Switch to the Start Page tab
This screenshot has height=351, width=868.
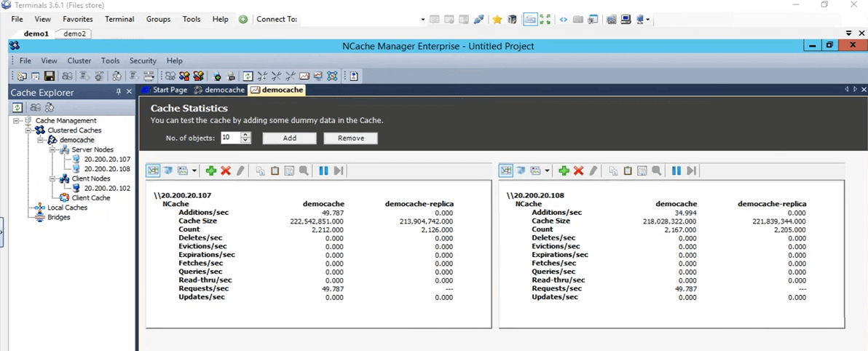[x=165, y=90]
